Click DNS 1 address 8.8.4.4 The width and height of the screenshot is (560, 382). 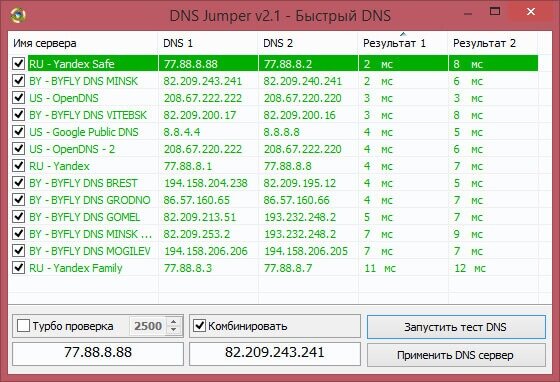tap(181, 132)
